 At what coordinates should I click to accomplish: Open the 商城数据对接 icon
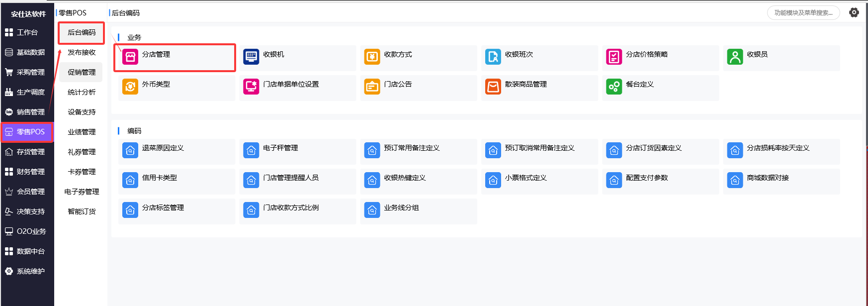point(735,181)
